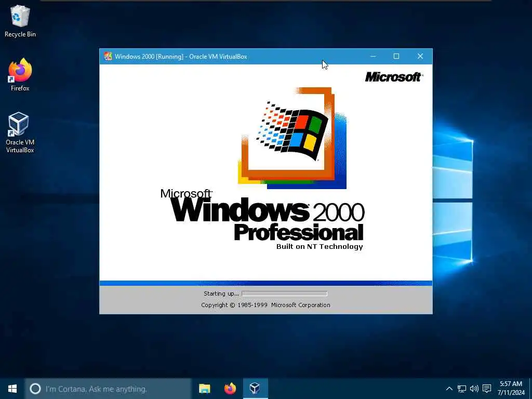Open File Explorer from the taskbar

(x=205, y=389)
